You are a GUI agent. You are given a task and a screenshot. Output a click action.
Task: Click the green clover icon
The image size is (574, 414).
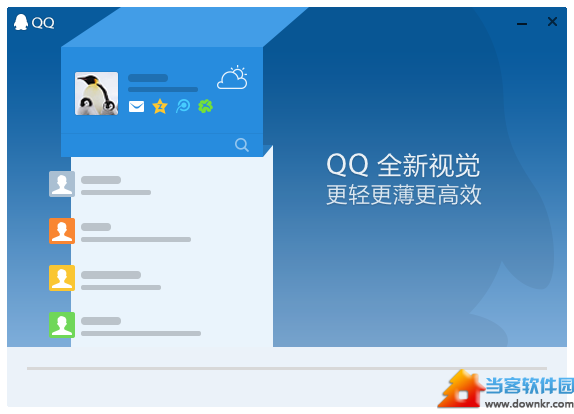(205, 106)
